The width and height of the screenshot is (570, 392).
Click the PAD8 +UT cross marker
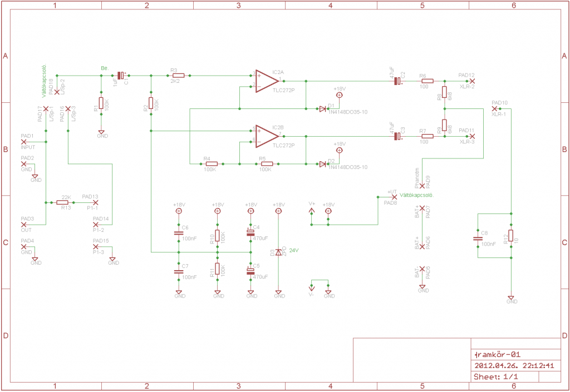[x=395, y=197]
